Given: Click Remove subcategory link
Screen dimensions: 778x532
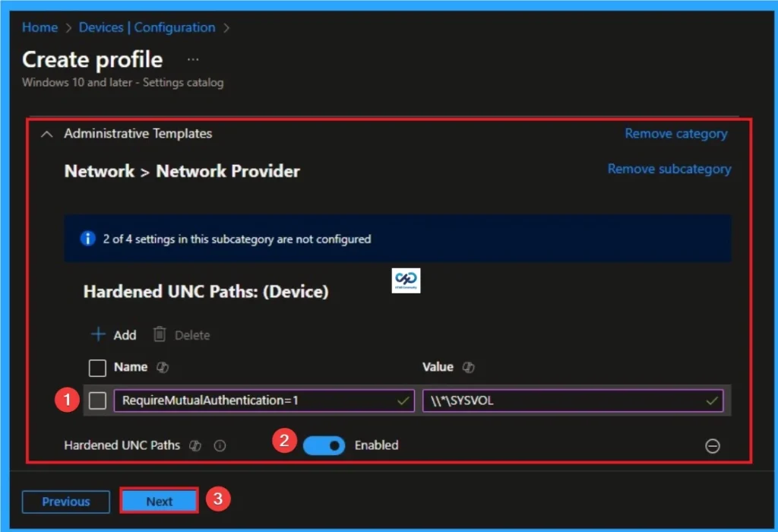Looking at the screenshot, I should pos(669,169).
